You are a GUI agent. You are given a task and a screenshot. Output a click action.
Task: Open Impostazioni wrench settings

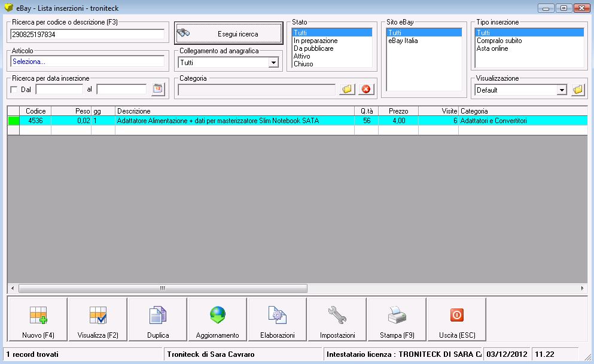pyautogui.click(x=337, y=319)
